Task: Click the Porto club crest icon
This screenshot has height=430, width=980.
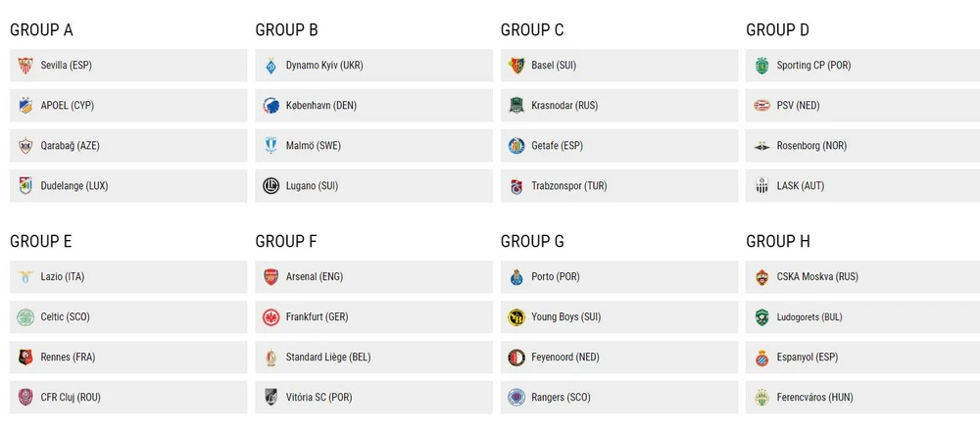Action: 516,277
